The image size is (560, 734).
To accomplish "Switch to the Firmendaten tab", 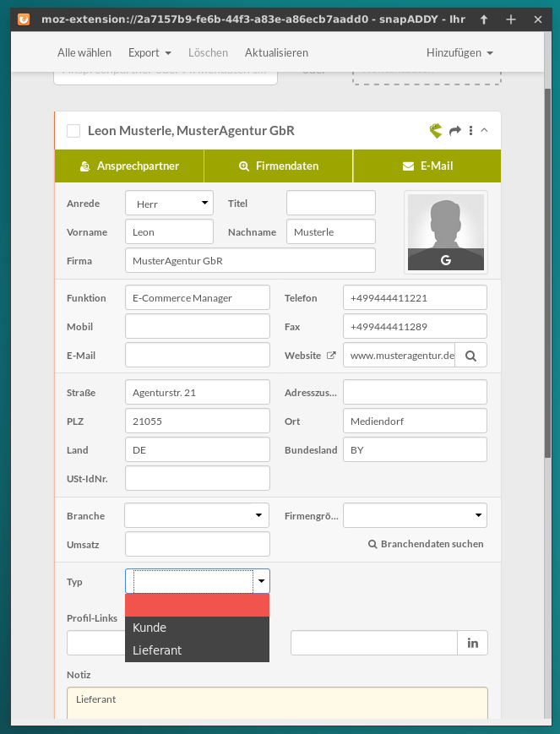I will point(279,166).
